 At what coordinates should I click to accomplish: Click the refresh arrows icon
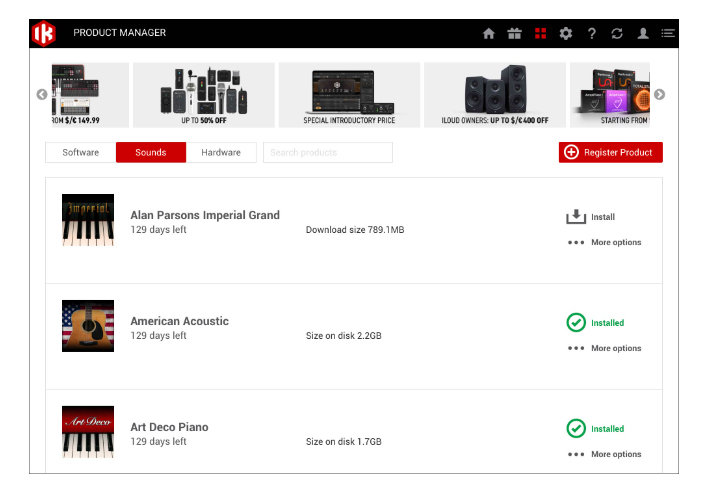(x=617, y=34)
